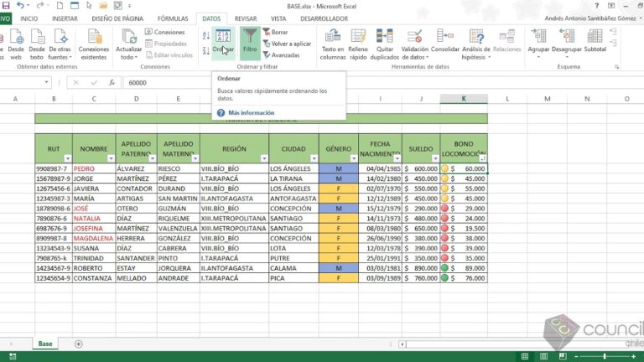This screenshot has width=644, height=362.
Task: Open SUELDO column filter dropdown
Action: 435,158
